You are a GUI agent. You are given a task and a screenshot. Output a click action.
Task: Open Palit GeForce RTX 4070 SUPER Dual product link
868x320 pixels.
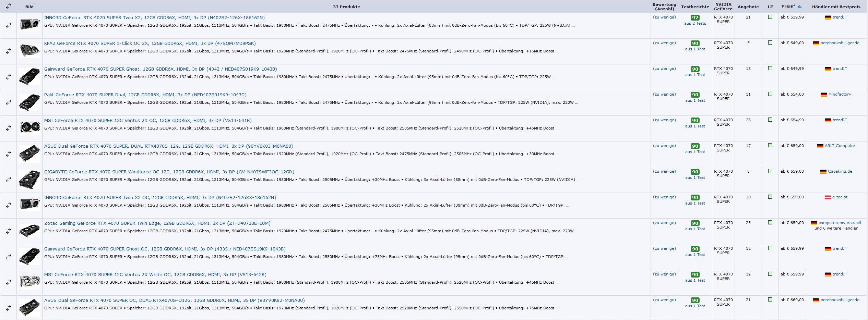145,95
